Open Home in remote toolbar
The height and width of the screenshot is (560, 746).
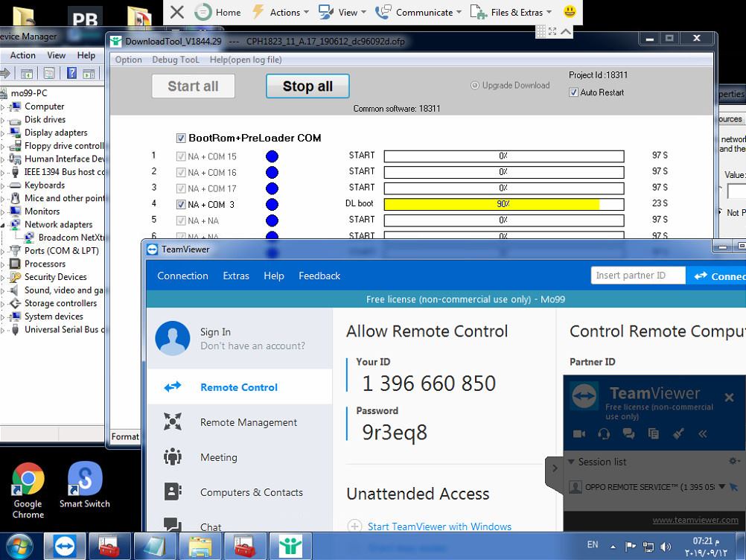218,12
